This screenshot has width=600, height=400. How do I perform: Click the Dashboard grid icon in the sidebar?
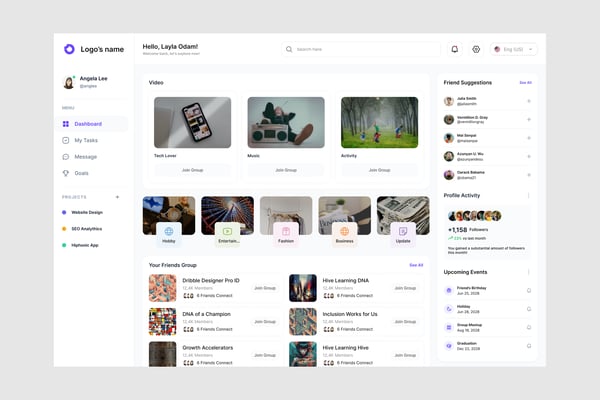coord(66,124)
